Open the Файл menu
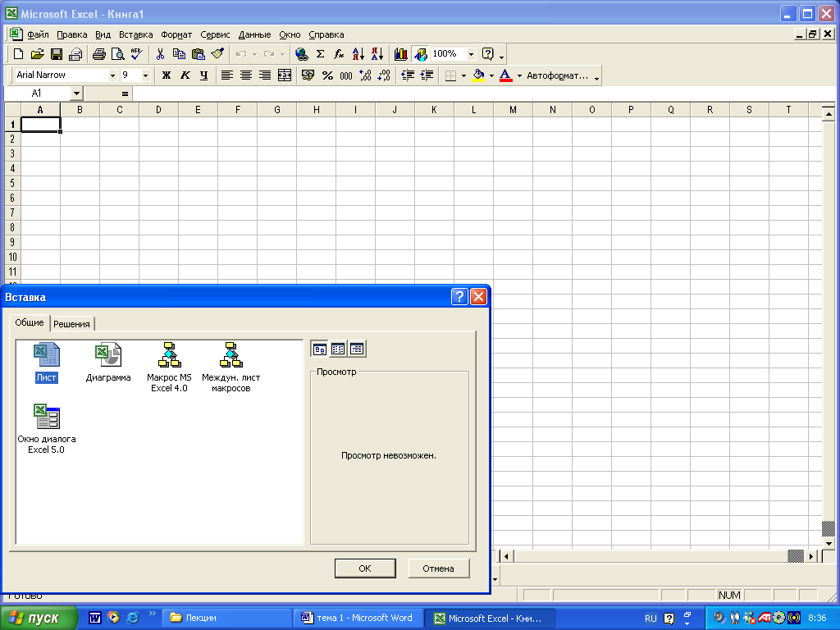 pos(38,34)
